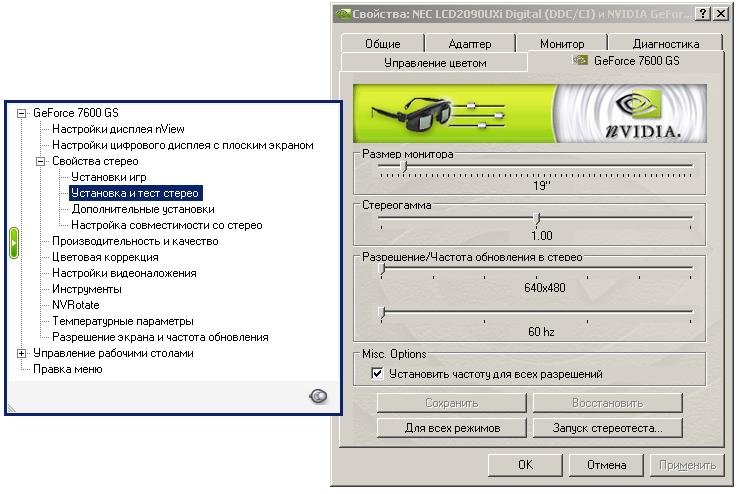
Task: Select 'Цветовая коррекция' tree item
Action: (x=105, y=257)
